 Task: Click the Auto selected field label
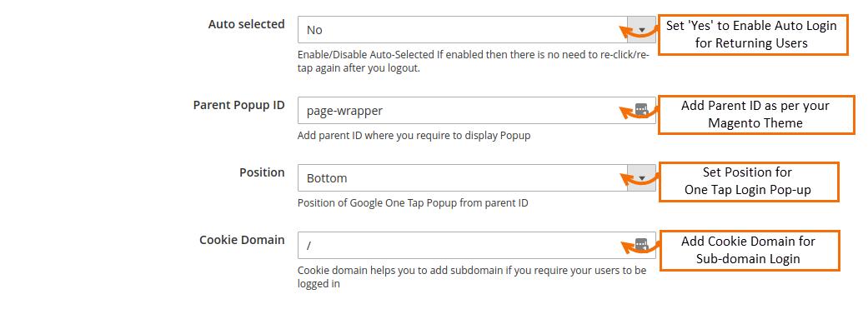tap(246, 24)
